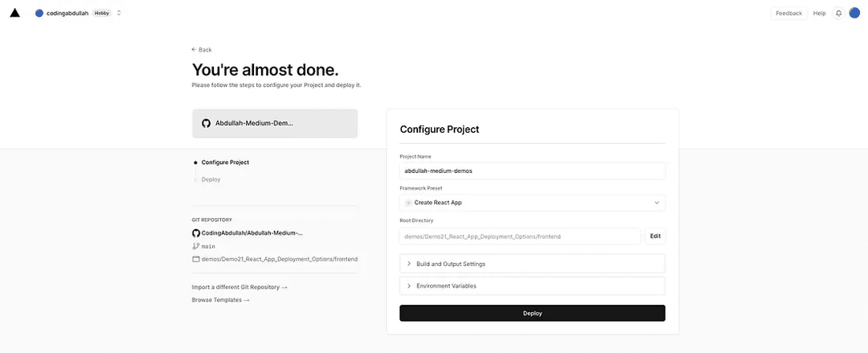Click the codingabdullah team avatar icon
Image resolution: width=868 pixels, height=353 pixels.
(39, 13)
